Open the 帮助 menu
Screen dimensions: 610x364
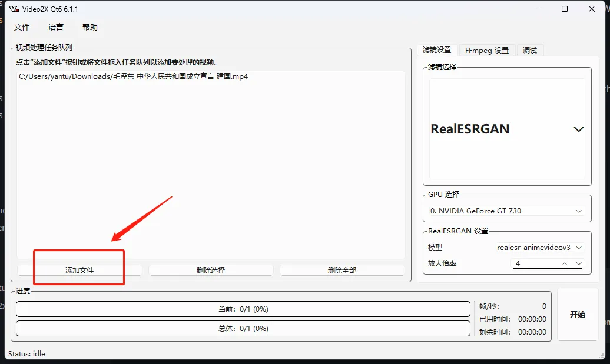[x=90, y=27]
